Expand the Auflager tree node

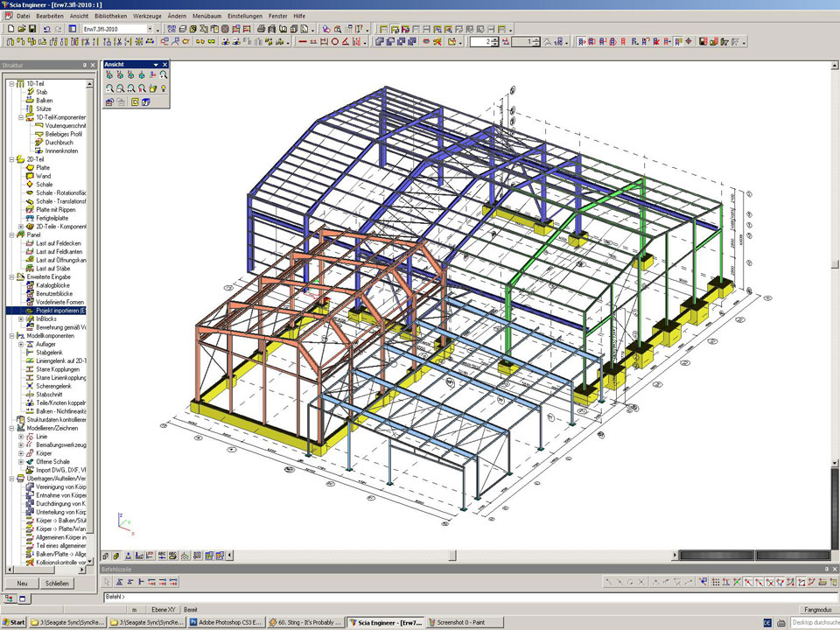20,344
